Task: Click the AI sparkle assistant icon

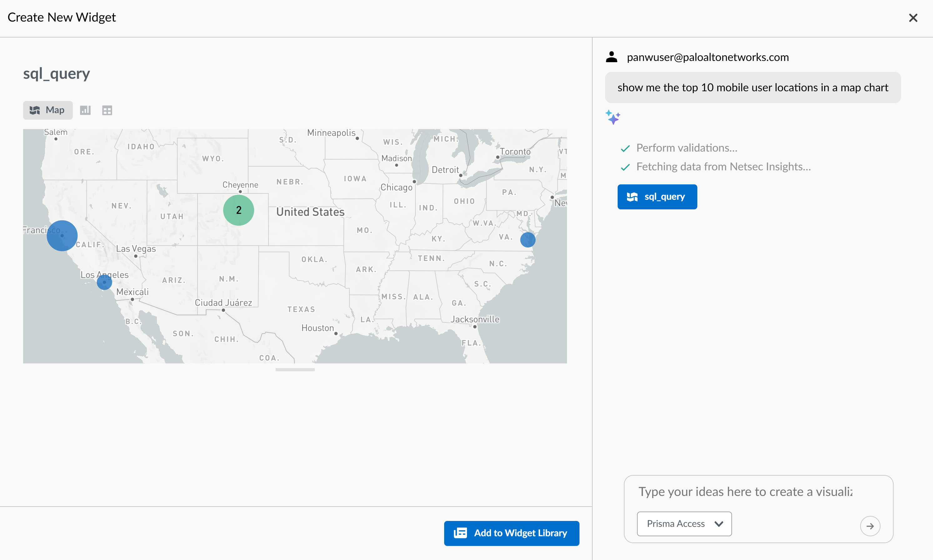Action: [x=613, y=117]
